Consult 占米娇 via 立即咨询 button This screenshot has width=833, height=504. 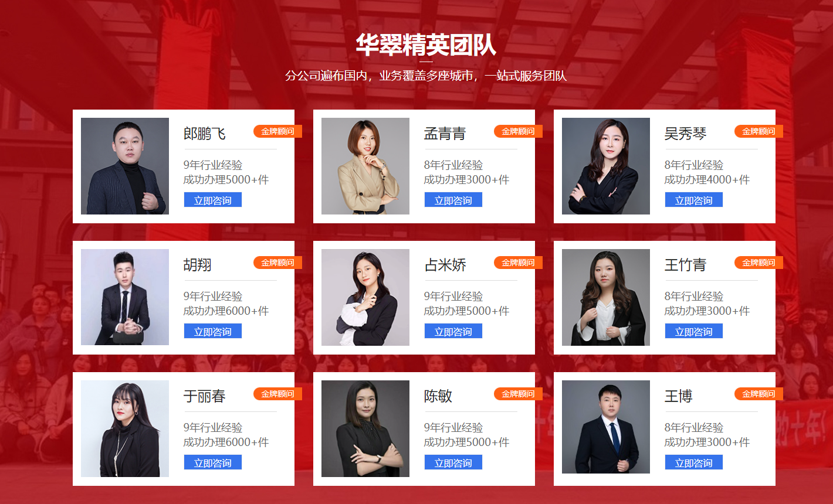tap(453, 332)
